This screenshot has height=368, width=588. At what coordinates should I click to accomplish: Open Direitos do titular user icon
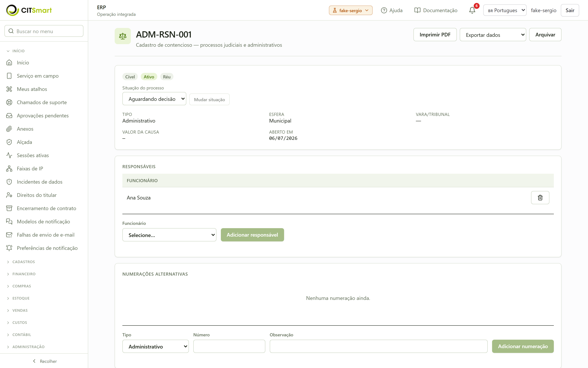point(9,195)
